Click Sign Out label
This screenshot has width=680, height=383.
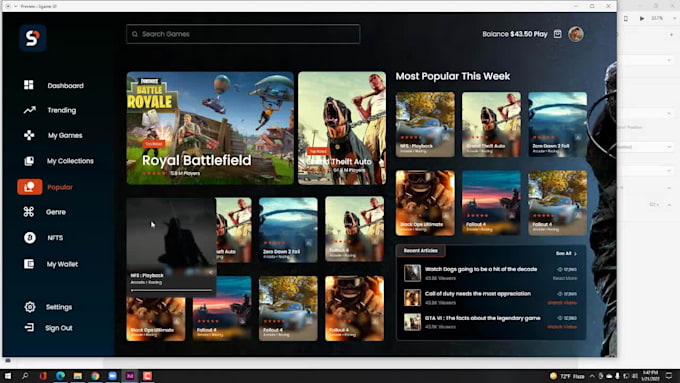pos(59,328)
